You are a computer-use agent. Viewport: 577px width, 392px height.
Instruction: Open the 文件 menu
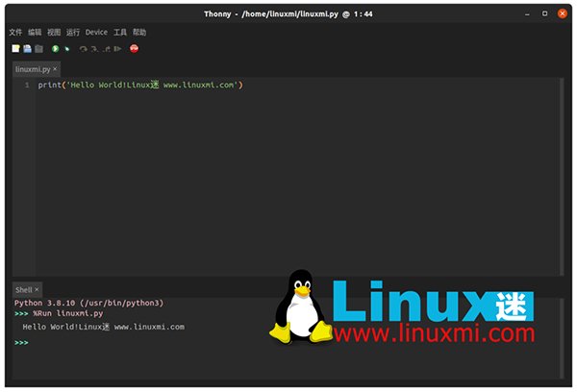(x=15, y=33)
